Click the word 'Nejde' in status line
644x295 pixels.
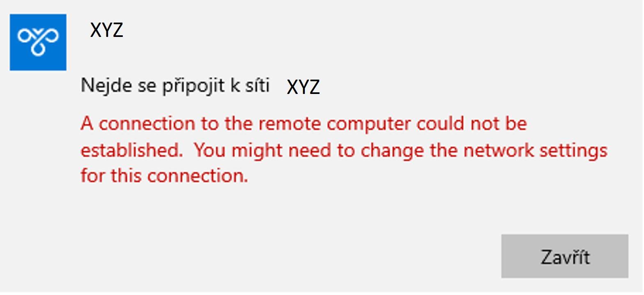tap(99, 86)
